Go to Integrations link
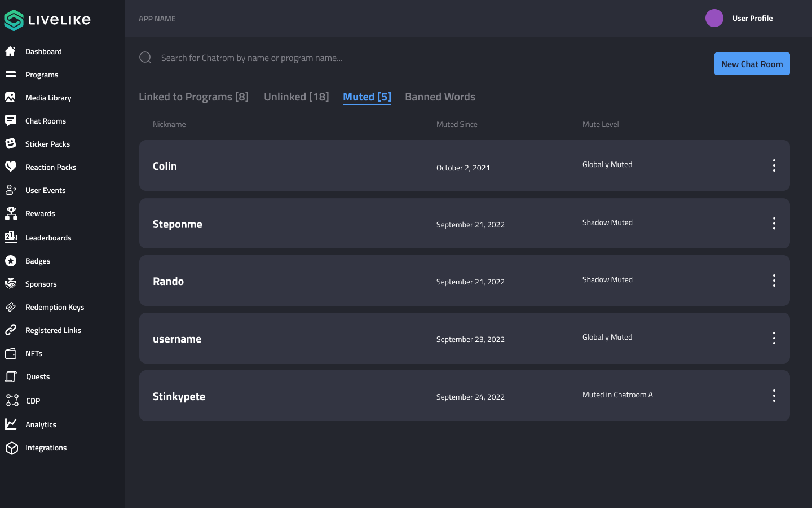This screenshot has width=812, height=508. click(46, 448)
